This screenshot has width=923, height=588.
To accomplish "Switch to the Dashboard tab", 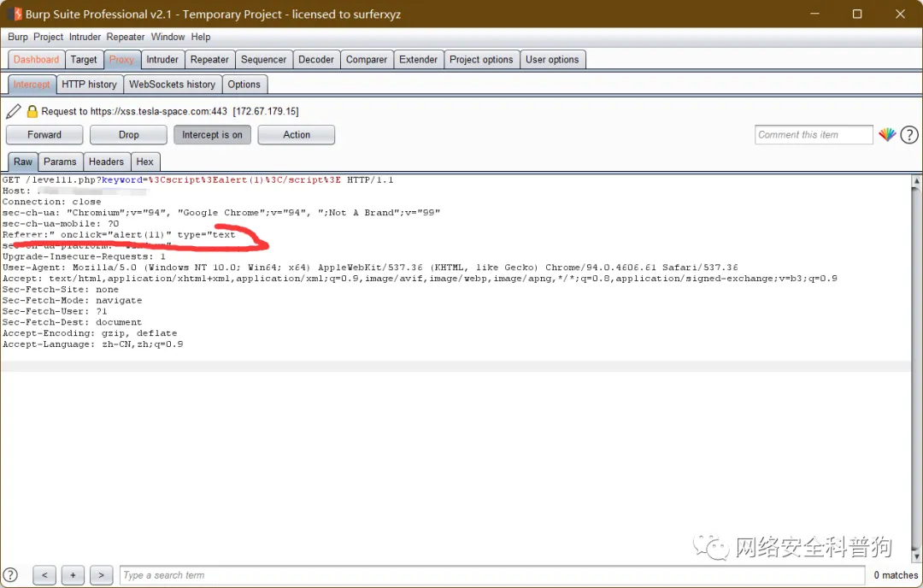I will (x=37, y=60).
